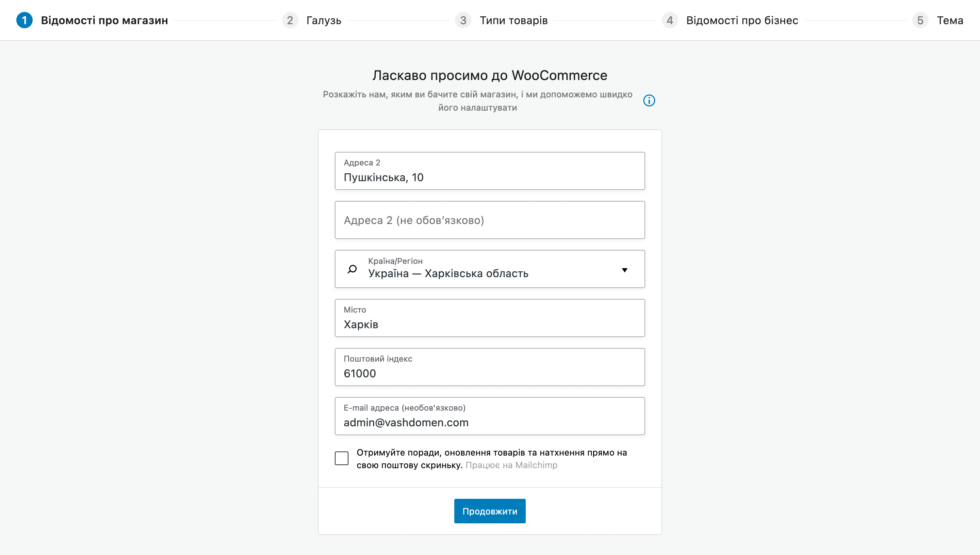
Task: Open the Країна/Регіон dropdown arrow
Action: (625, 270)
